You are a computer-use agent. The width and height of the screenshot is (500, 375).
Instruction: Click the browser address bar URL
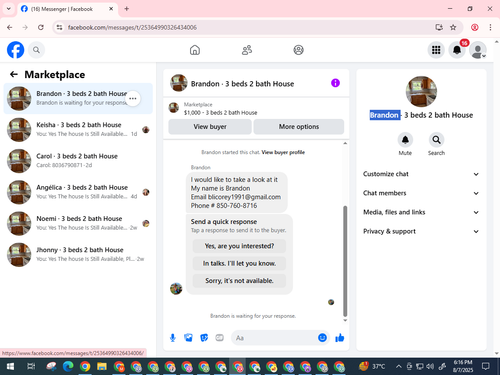coord(132,27)
